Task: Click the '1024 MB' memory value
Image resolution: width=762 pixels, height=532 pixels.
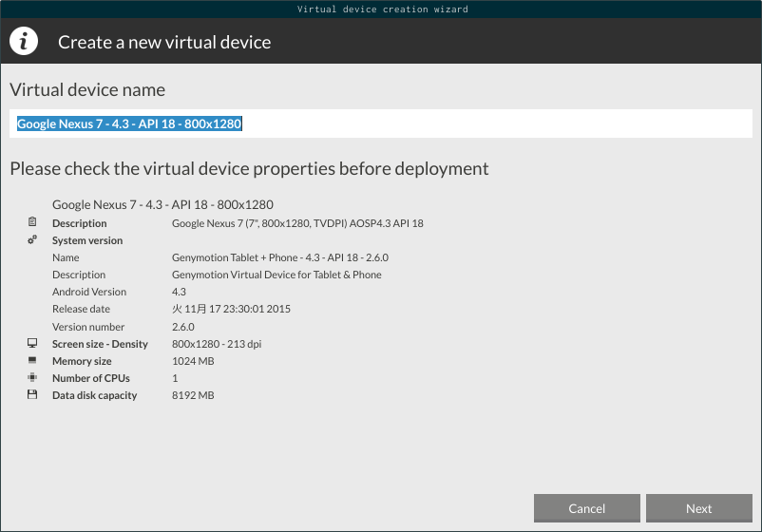Action: point(193,361)
